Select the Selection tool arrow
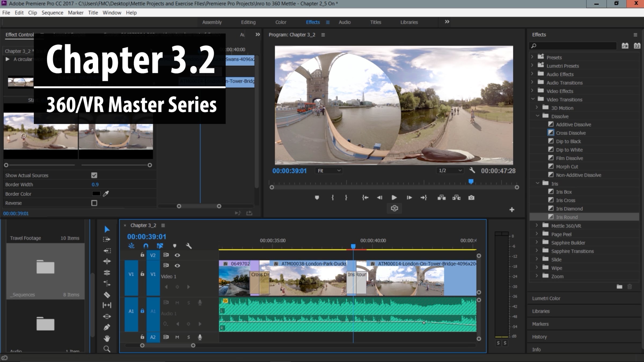Viewport: 644px width, 362px height. 107,229
